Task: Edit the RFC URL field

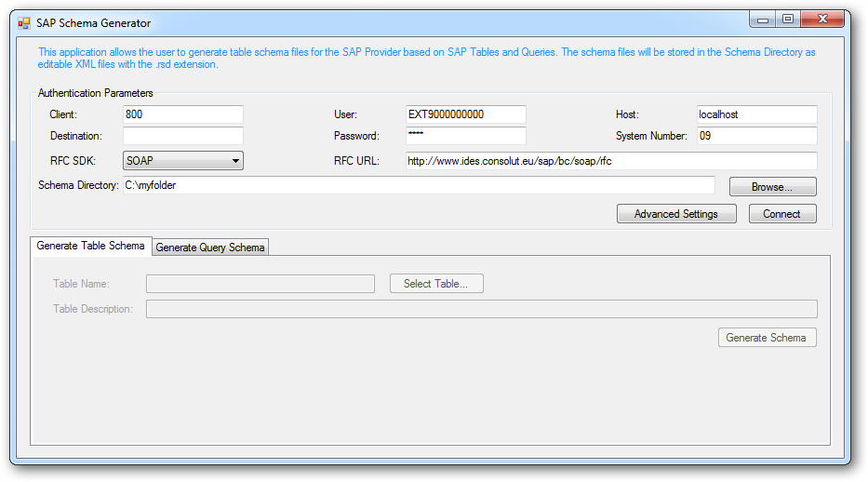Action: pos(610,161)
